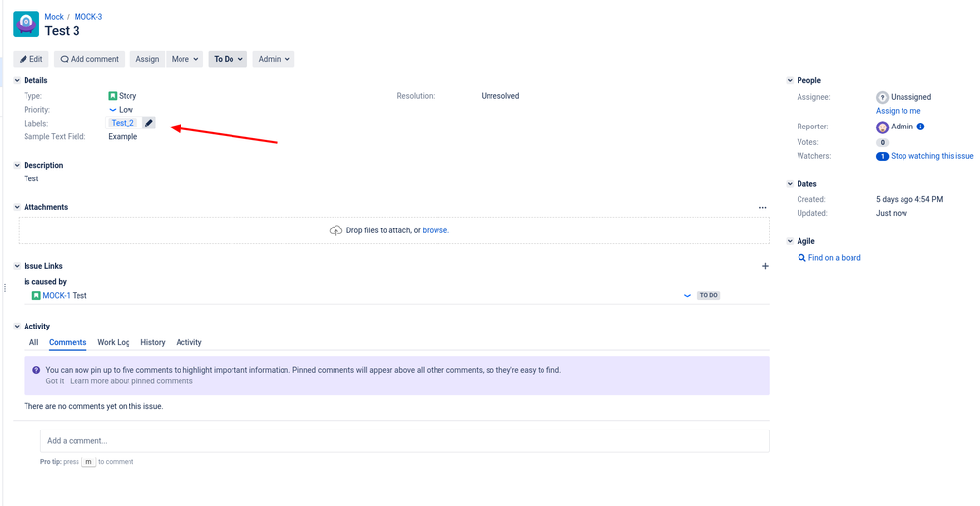
Task: Click the Example sample text field value
Action: click(124, 137)
